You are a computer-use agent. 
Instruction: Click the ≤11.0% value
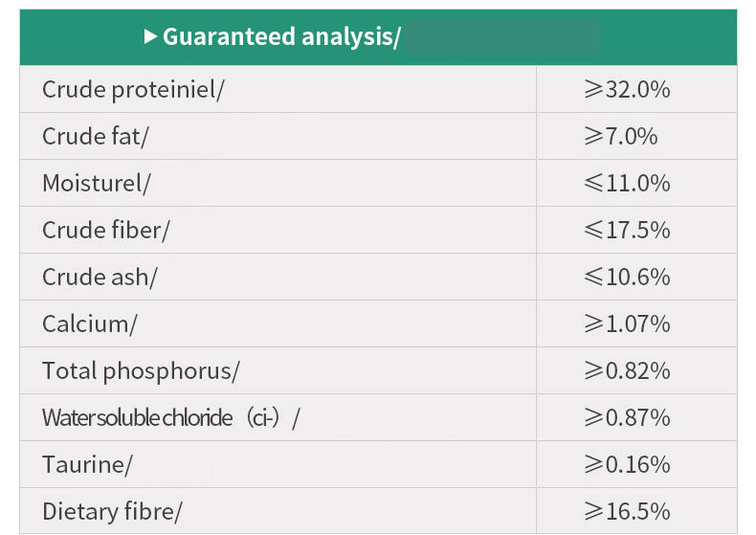coord(627,184)
